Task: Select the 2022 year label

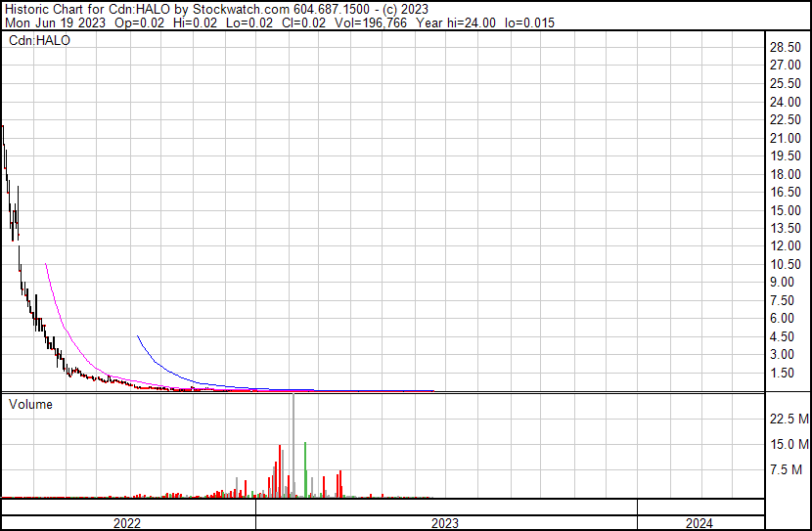Action: pos(127,523)
